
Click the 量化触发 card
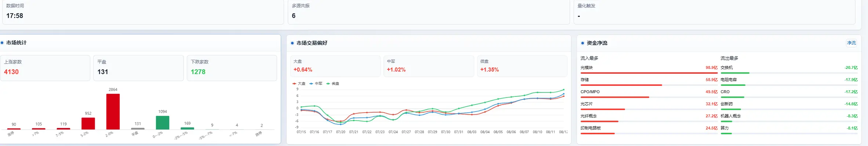(x=715, y=12)
